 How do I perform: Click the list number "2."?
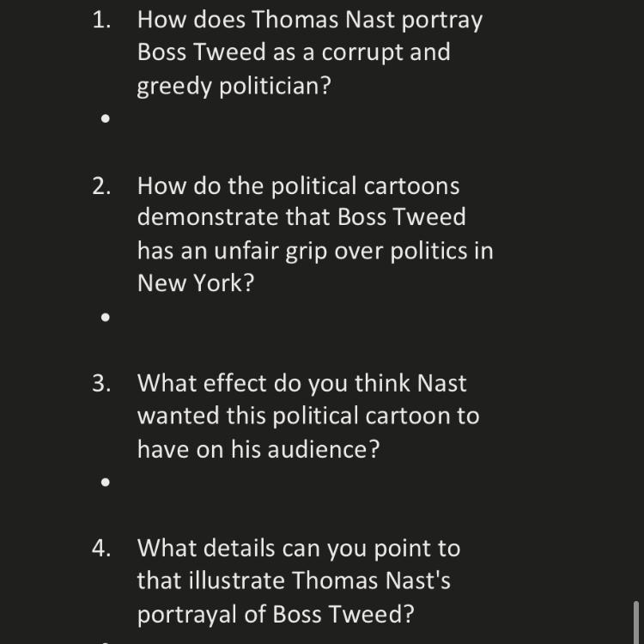(x=102, y=185)
